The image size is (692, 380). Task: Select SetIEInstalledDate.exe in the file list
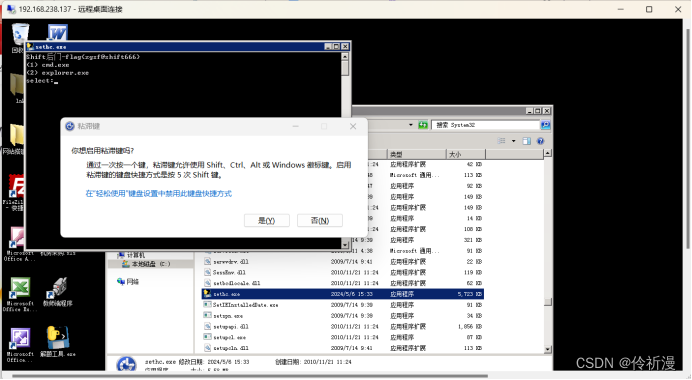(343, 305)
